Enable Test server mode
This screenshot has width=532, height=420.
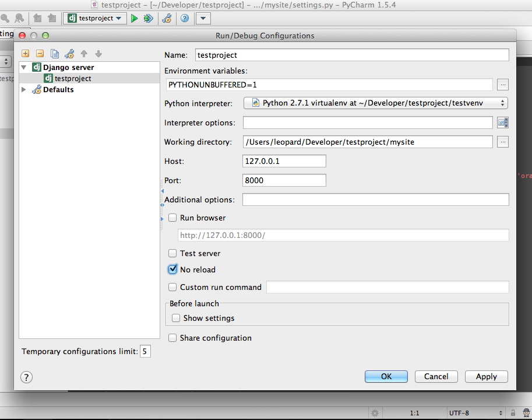click(x=172, y=253)
